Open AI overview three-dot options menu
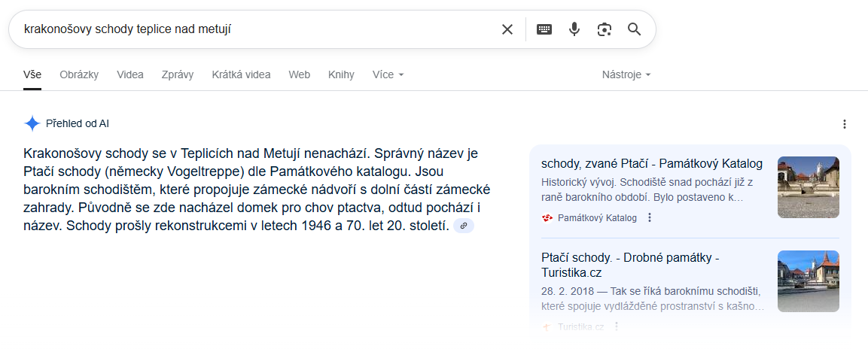Image resolution: width=868 pixels, height=349 pixels. click(844, 124)
